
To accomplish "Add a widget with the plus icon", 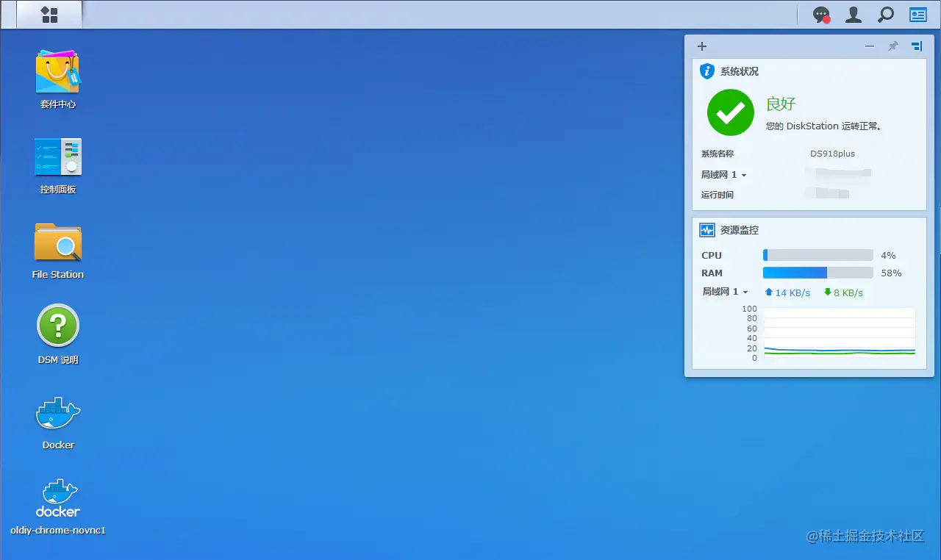I will 702,46.
